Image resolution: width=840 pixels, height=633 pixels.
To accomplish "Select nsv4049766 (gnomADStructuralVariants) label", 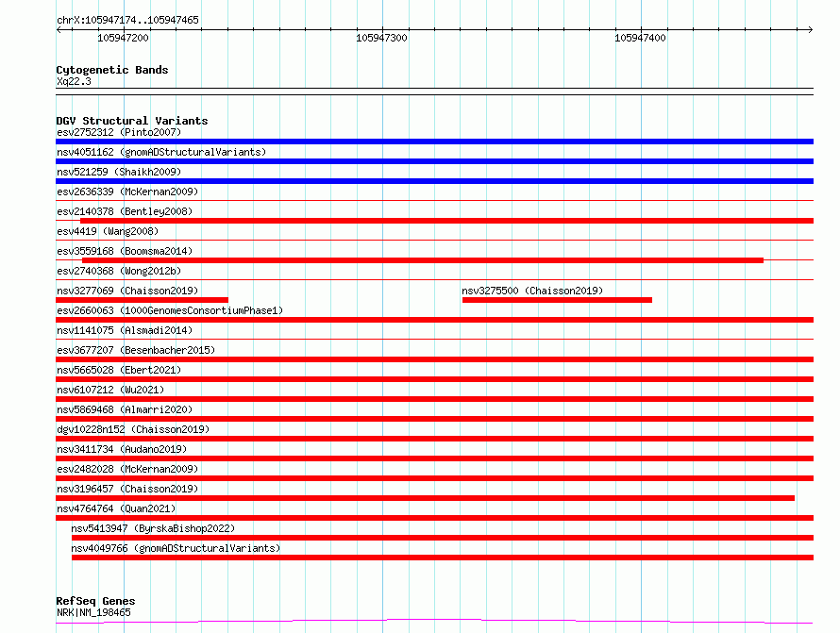I will pyautogui.click(x=176, y=548).
